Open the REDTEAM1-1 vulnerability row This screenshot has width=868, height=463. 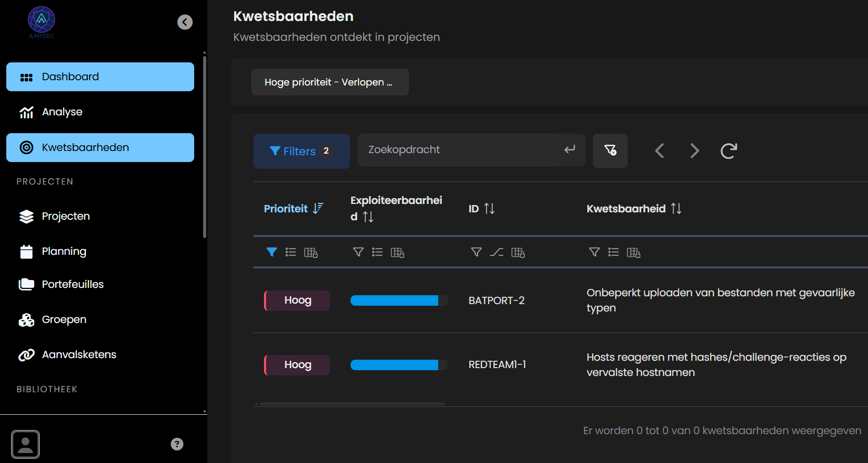click(496, 365)
